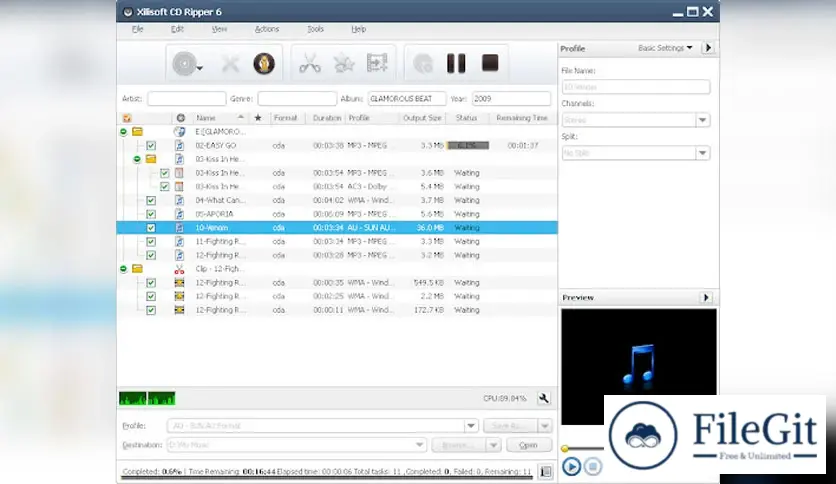Click the film icon on the 2.2 MB clip row
The height and width of the screenshot is (484, 836).
pos(179,296)
